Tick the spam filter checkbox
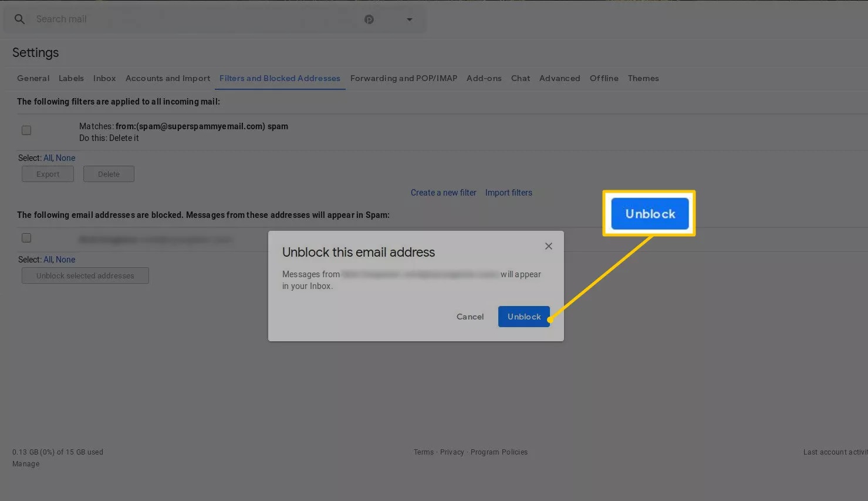The height and width of the screenshot is (501, 868). (26, 130)
